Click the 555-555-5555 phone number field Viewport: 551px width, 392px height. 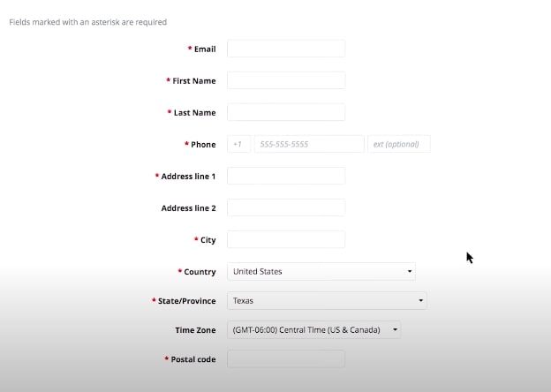tap(308, 144)
